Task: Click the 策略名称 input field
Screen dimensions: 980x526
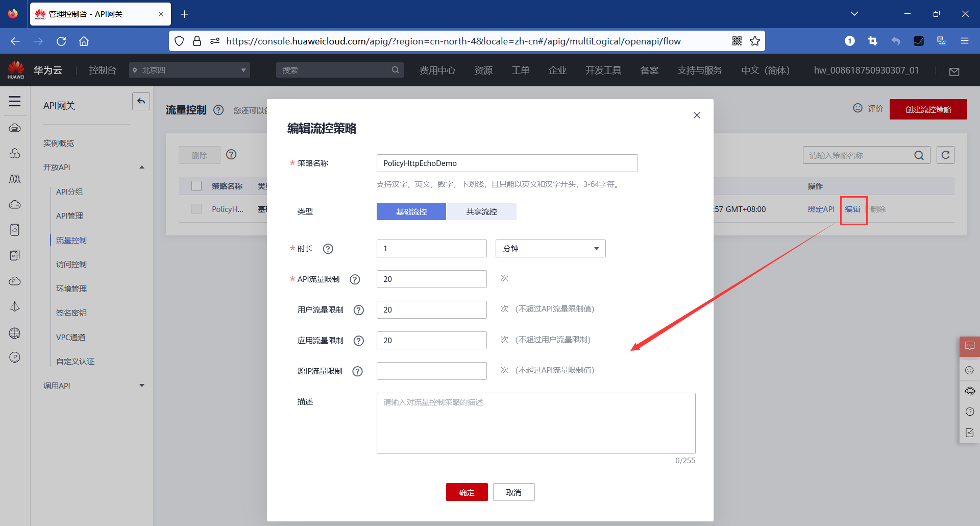Action: 507,163
